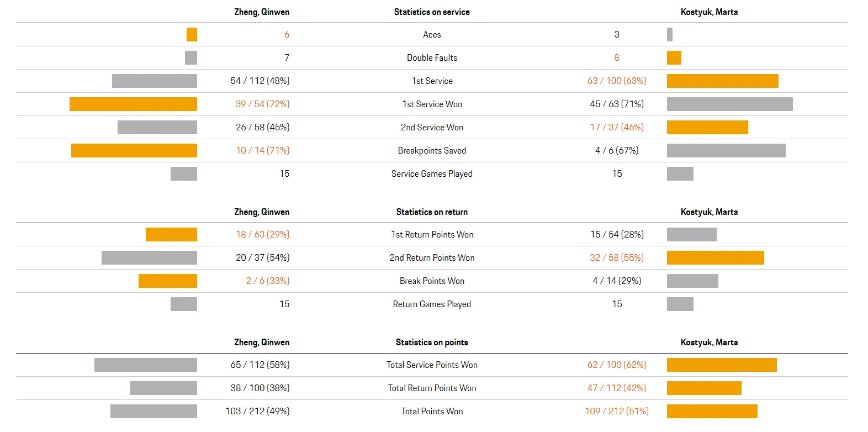Select Kostyuk's orange 1st Service bar
868x432 pixels.
(x=722, y=81)
